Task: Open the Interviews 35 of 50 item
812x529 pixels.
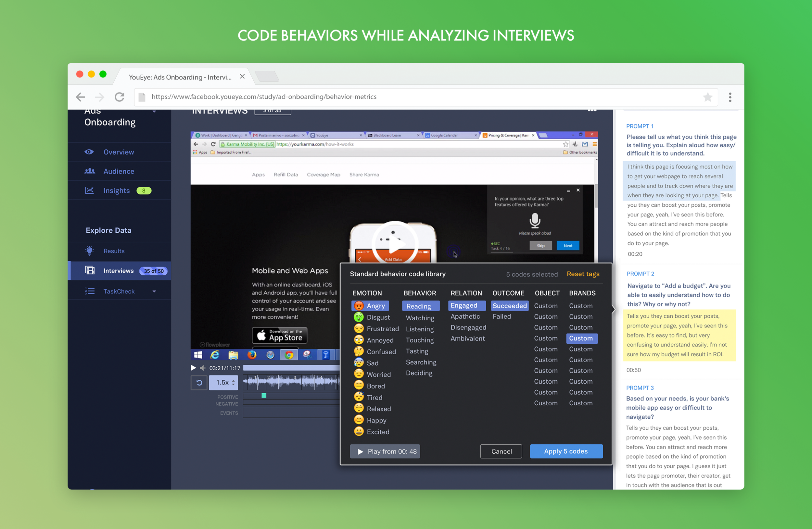Action: click(x=120, y=271)
